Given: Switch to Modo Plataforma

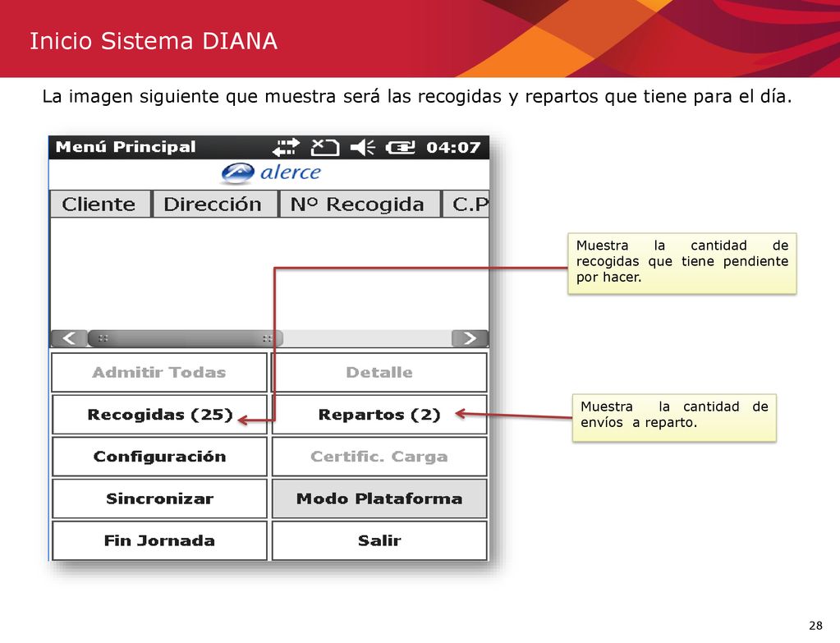Looking at the screenshot, I should 379,498.
